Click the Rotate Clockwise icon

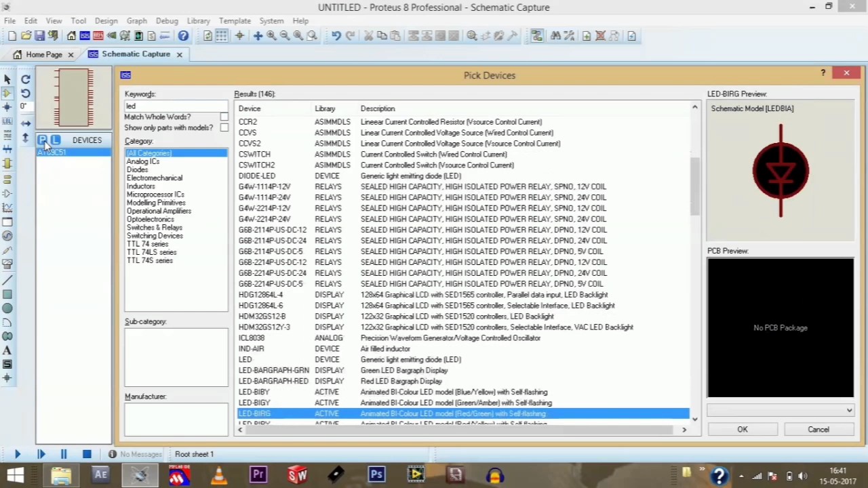pyautogui.click(x=26, y=79)
